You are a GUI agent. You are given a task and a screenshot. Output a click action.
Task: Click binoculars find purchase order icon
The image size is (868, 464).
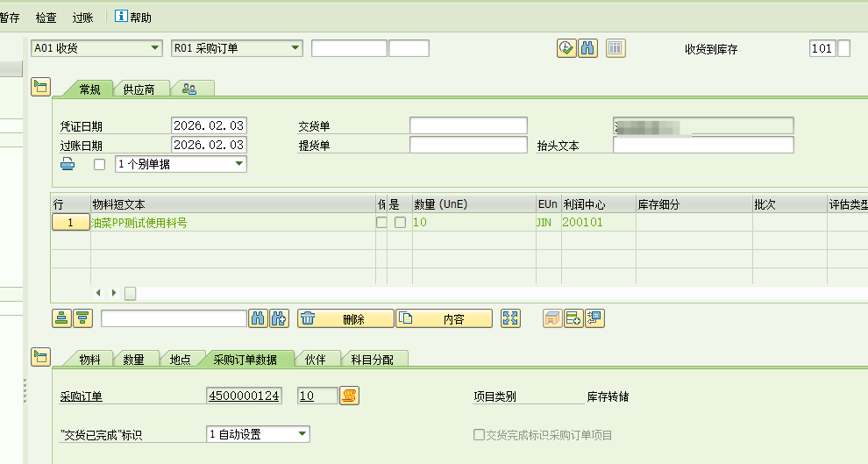[x=587, y=48]
